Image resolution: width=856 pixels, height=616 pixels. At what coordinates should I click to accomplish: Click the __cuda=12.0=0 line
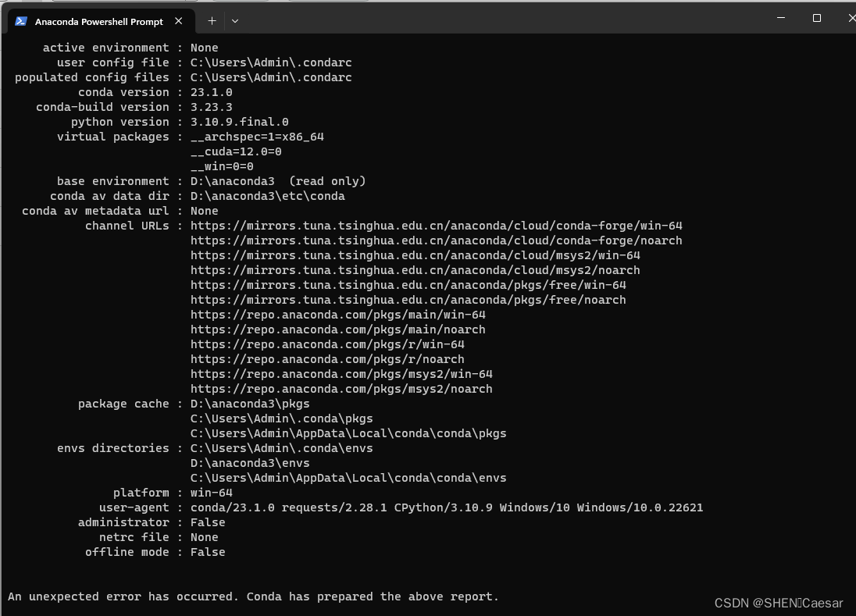pos(236,151)
